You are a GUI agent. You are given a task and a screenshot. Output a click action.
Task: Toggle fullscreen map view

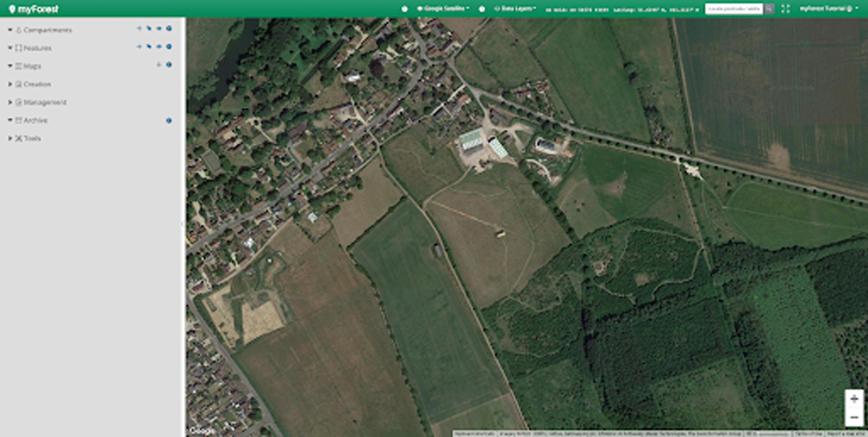pos(786,8)
